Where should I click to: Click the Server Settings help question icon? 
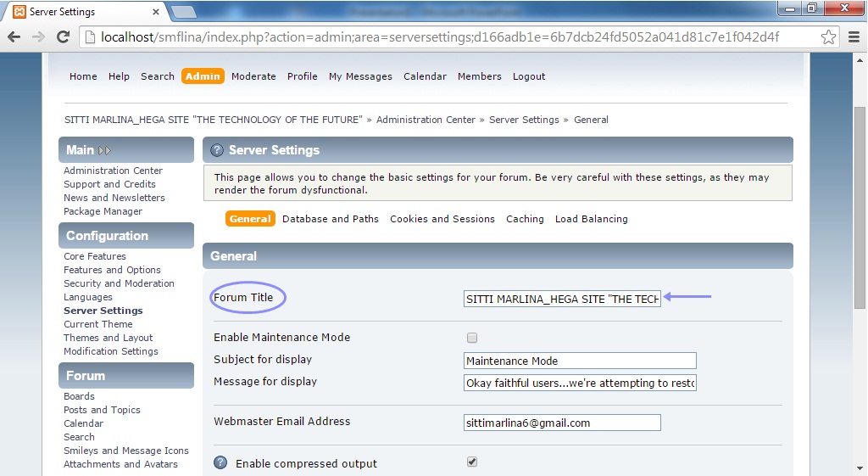click(x=217, y=150)
